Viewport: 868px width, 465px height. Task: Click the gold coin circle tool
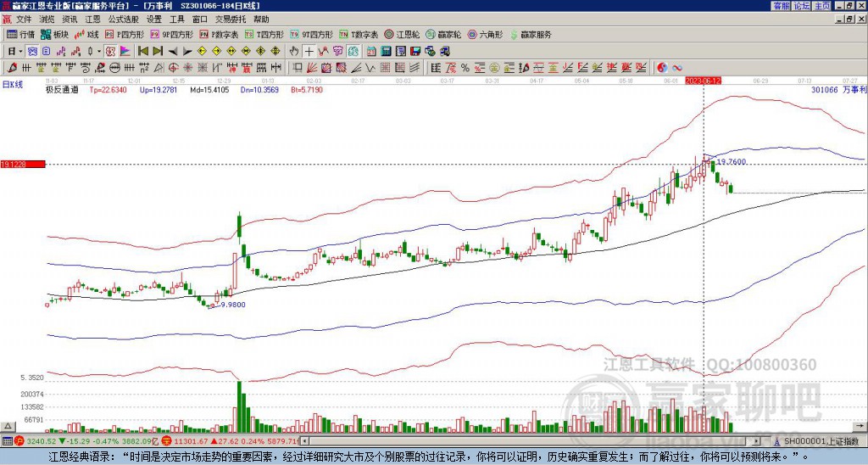coord(494,68)
